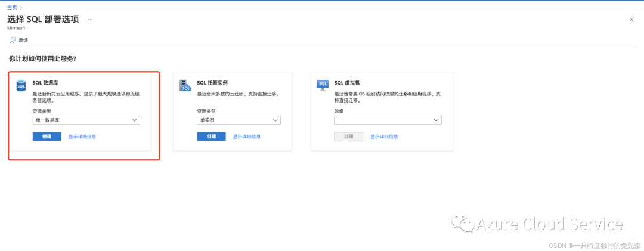
Task: Click the 资源类型 label under SQL 数据库
Action: coord(42,111)
